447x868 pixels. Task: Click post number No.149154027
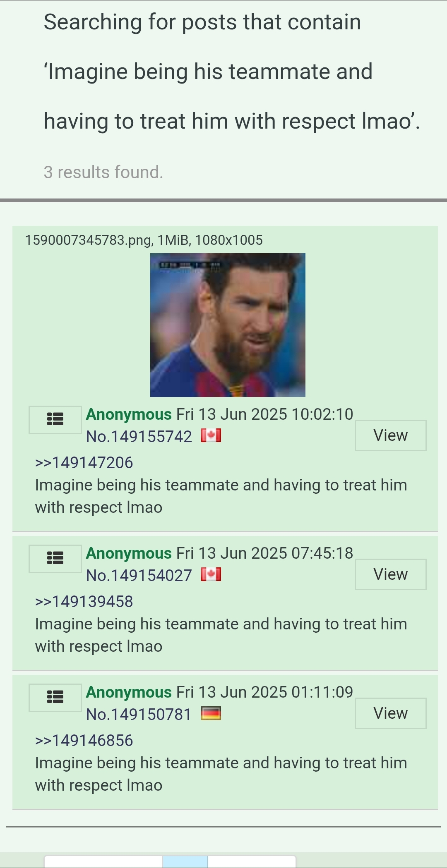(x=139, y=575)
